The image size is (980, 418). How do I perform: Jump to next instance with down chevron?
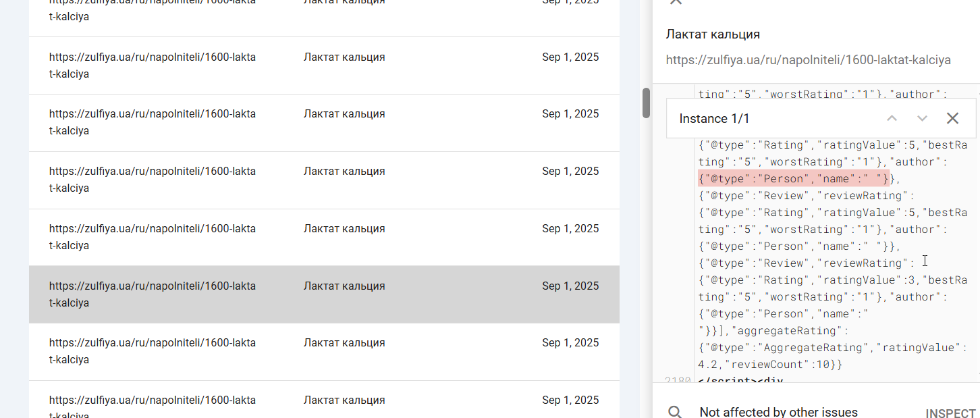tap(922, 119)
